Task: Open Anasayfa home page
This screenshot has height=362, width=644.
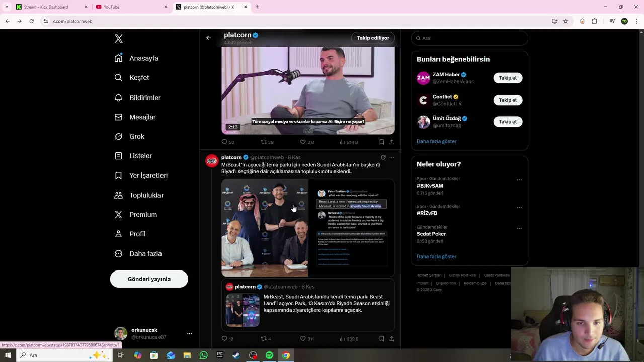Action: point(136,58)
